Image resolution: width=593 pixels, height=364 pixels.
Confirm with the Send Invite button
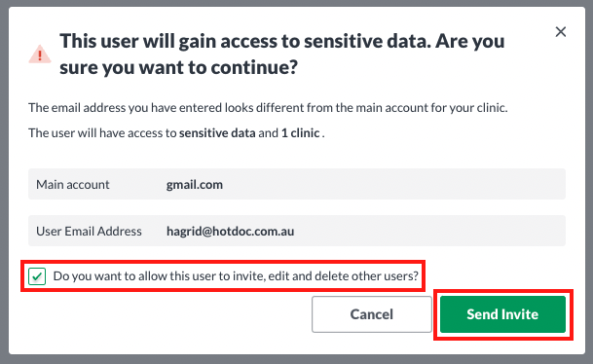[502, 314]
